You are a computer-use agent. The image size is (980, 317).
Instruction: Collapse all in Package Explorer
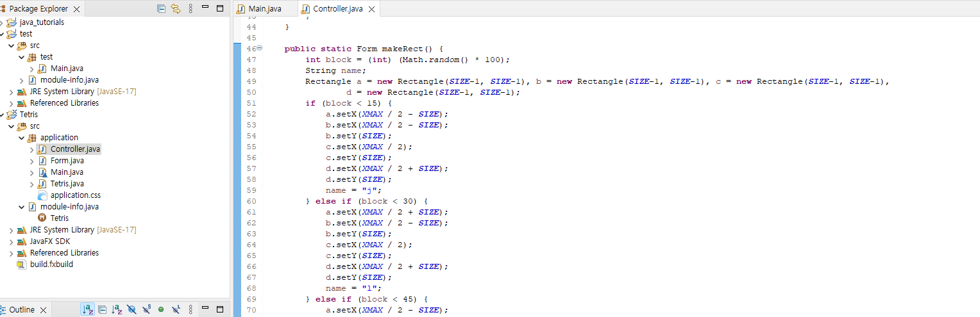tap(162, 9)
